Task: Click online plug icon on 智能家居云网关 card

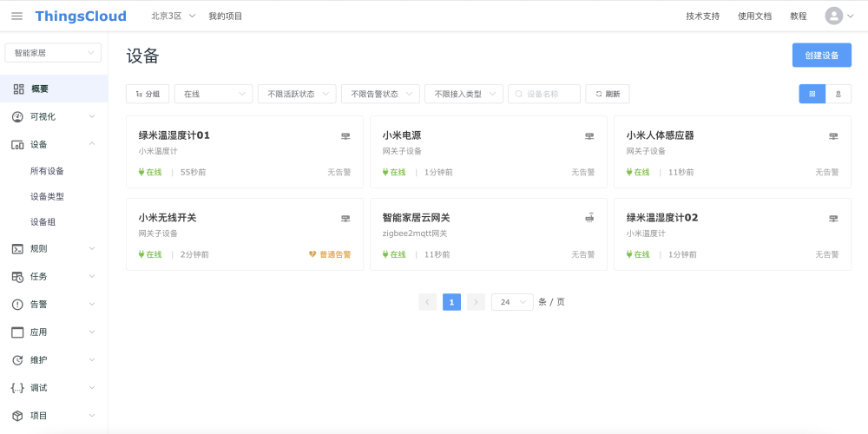Action: 385,254
